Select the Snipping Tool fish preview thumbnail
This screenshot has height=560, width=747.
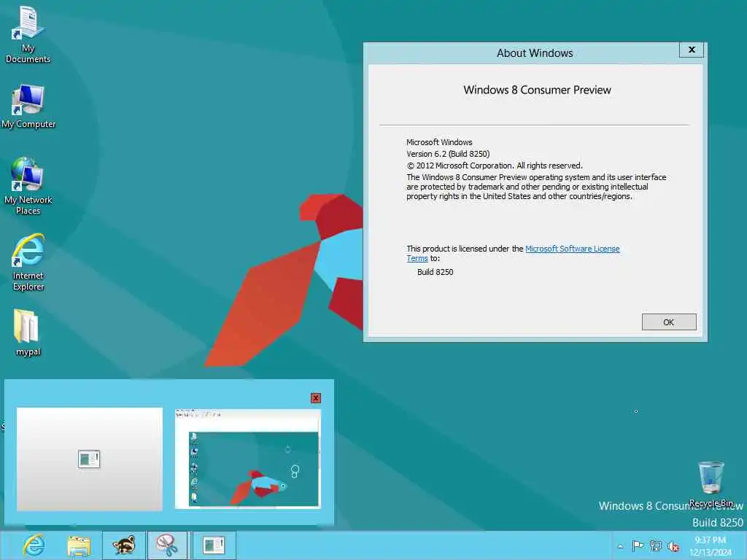click(x=248, y=459)
